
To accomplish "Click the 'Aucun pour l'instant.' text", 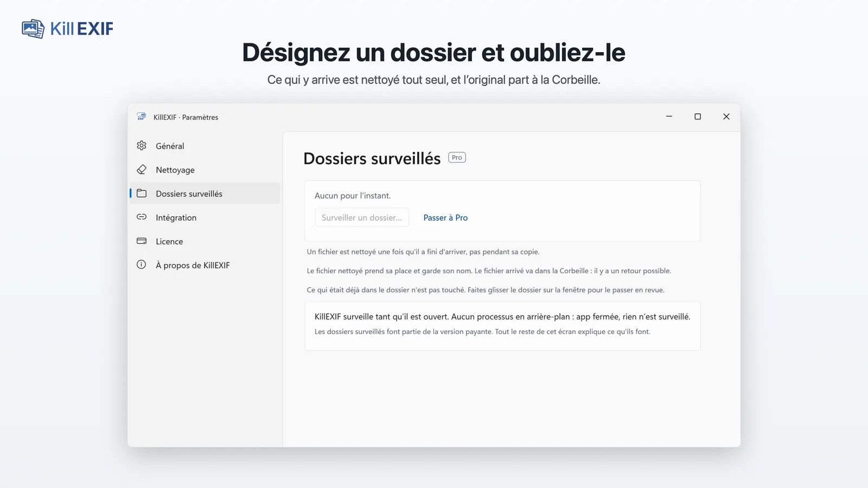I will [x=353, y=196].
